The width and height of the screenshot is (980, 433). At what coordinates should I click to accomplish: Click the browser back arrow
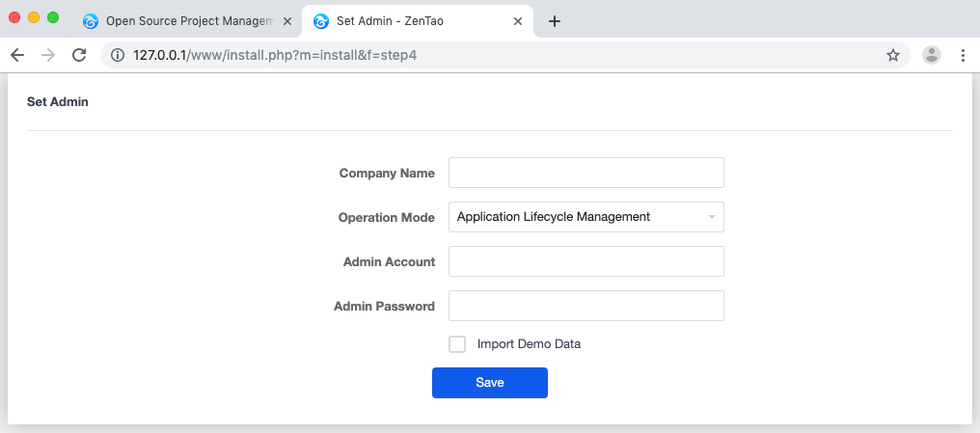[x=16, y=55]
